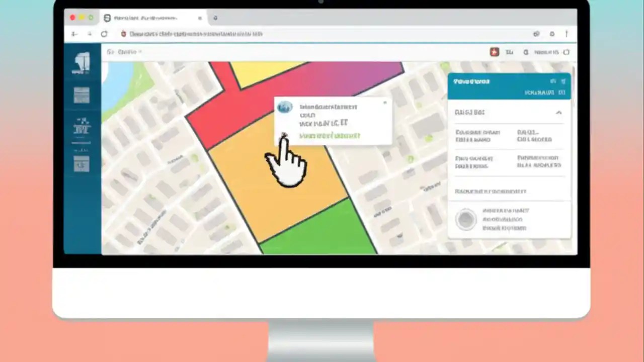Expand the teal header's secondary dropdown
This screenshot has width=644, height=362.
tap(562, 93)
